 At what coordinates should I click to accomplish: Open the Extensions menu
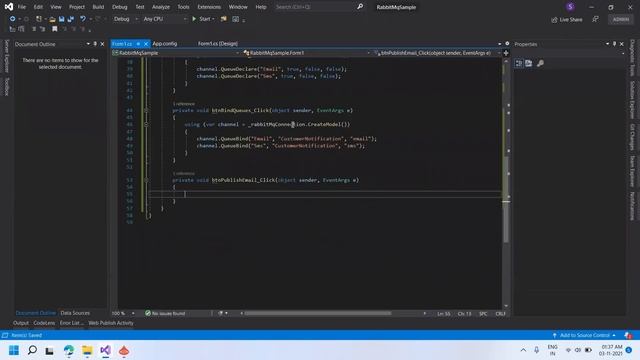pos(209,7)
